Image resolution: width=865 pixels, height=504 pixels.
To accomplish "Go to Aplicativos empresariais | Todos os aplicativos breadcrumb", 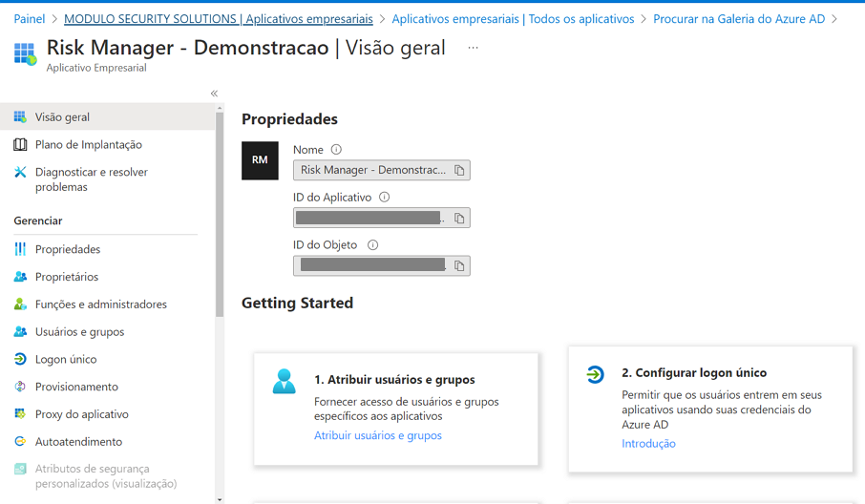I will (x=513, y=19).
